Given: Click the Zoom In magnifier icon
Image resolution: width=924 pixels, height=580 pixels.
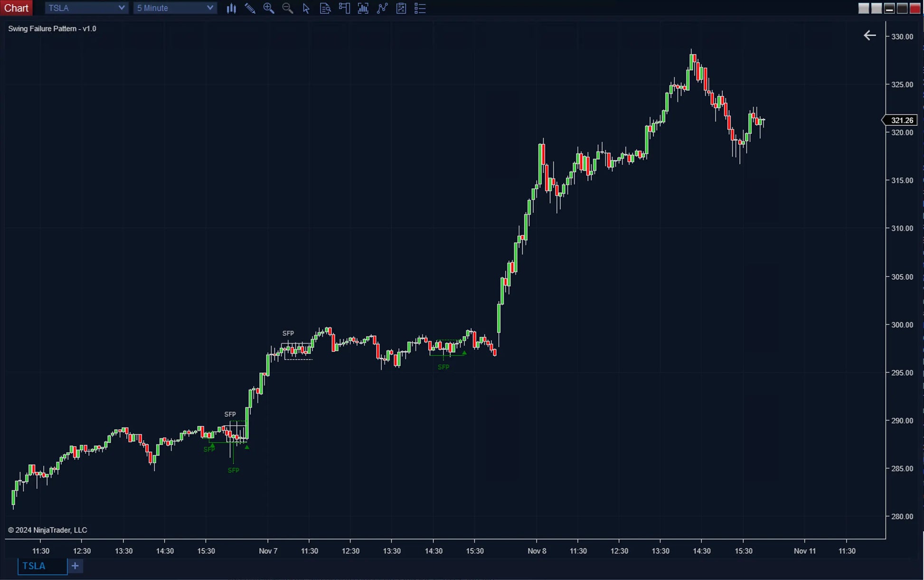Looking at the screenshot, I should pyautogui.click(x=269, y=8).
